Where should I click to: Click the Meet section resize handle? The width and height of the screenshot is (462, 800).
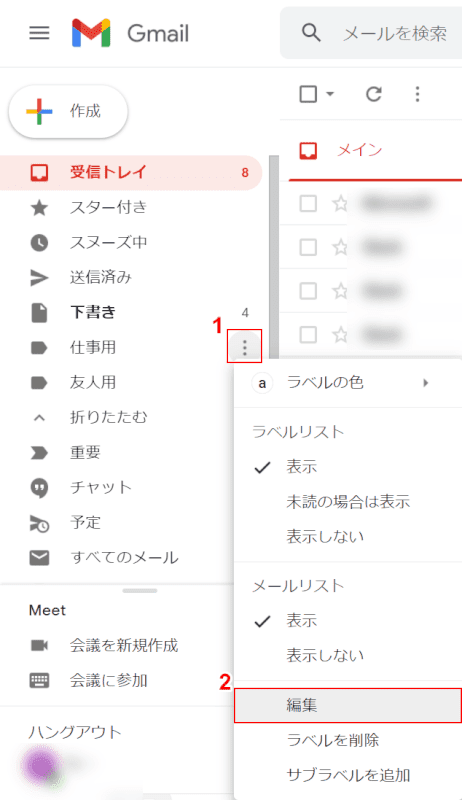pos(140,591)
